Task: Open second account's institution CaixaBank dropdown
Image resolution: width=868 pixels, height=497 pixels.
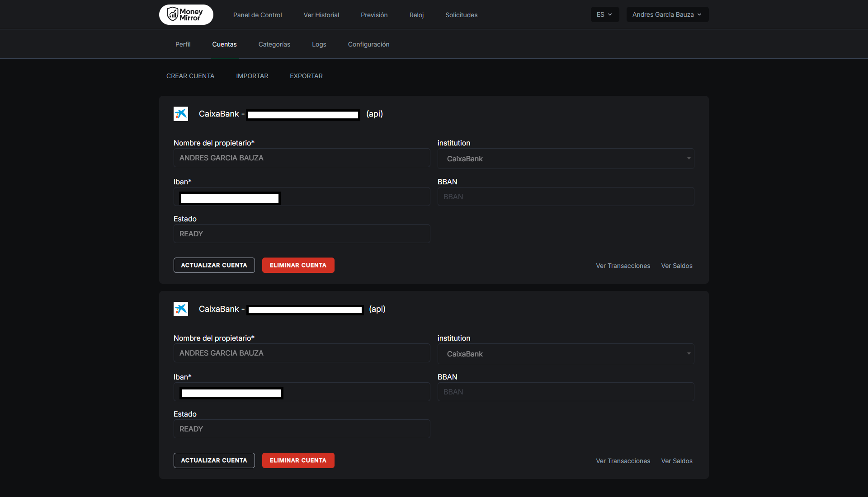Action: tap(565, 354)
